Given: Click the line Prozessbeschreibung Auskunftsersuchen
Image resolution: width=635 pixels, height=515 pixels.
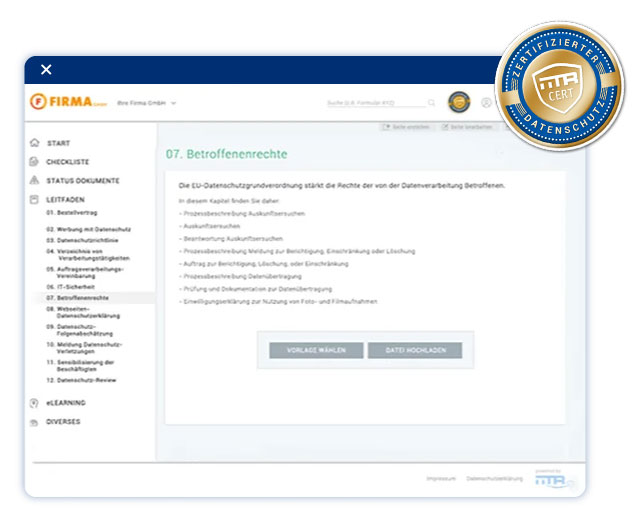Looking at the screenshot, I should pyautogui.click(x=242, y=213).
